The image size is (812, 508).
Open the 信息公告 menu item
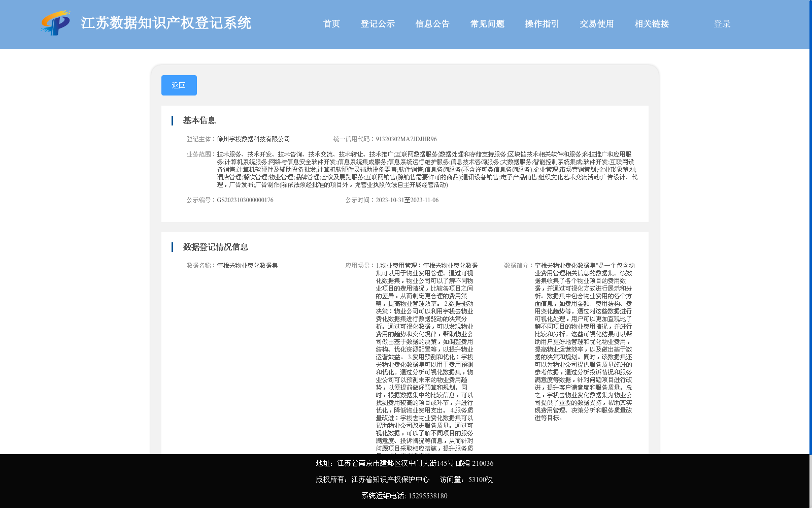pyautogui.click(x=432, y=24)
